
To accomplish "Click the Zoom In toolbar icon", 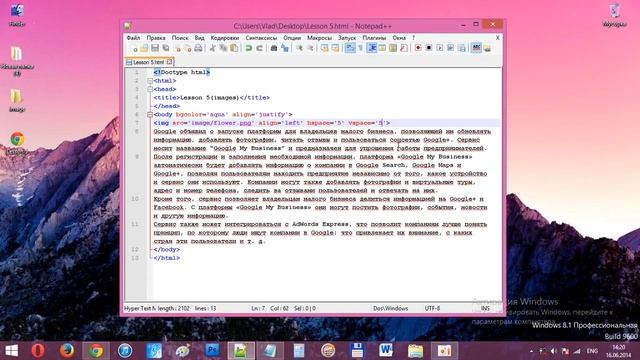I will (299, 48).
